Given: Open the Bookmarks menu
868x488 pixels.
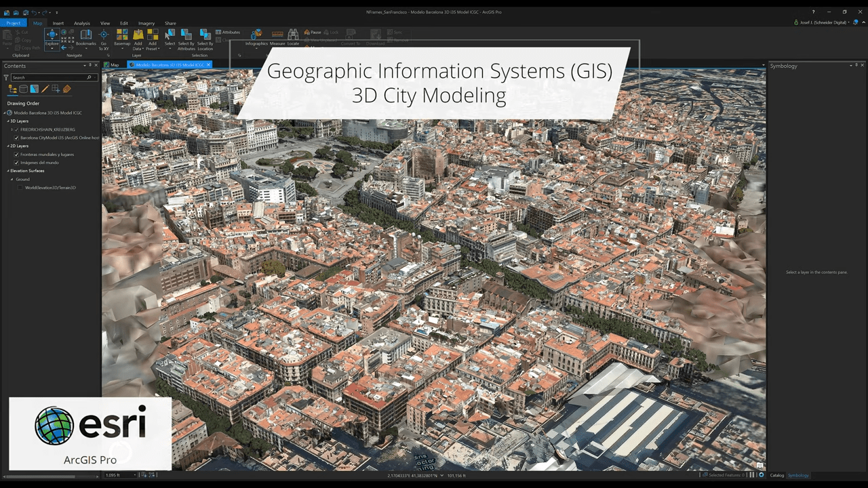Looking at the screenshot, I should (x=86, y=39).
